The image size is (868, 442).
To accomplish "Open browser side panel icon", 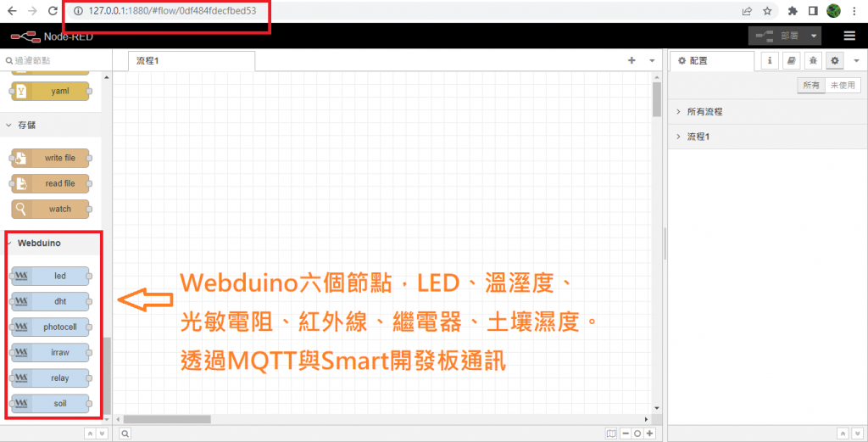I will [x=813, y=10].
